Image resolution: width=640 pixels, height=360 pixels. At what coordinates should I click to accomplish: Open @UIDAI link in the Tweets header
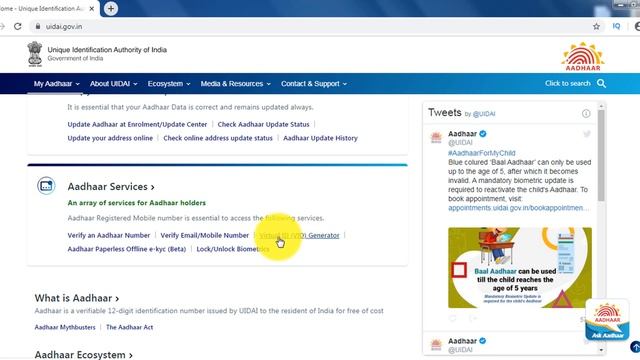pyautogui.click(x=484, y=114)
